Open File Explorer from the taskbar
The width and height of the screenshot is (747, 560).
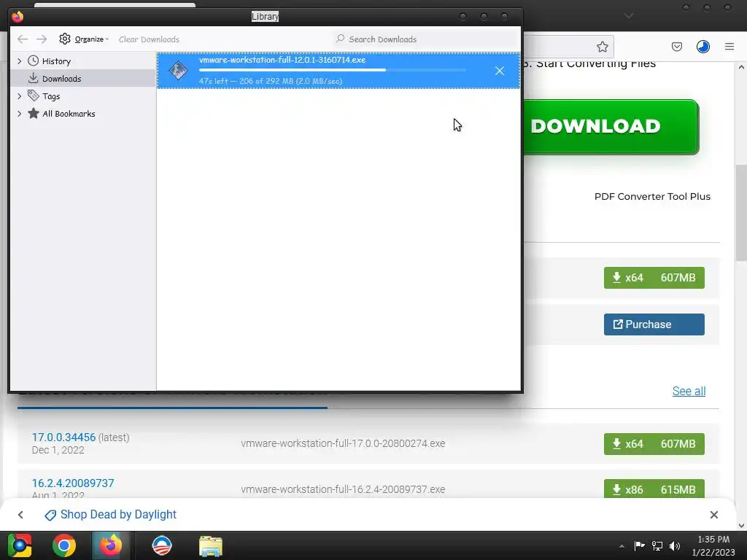click(x=211, y=546)
